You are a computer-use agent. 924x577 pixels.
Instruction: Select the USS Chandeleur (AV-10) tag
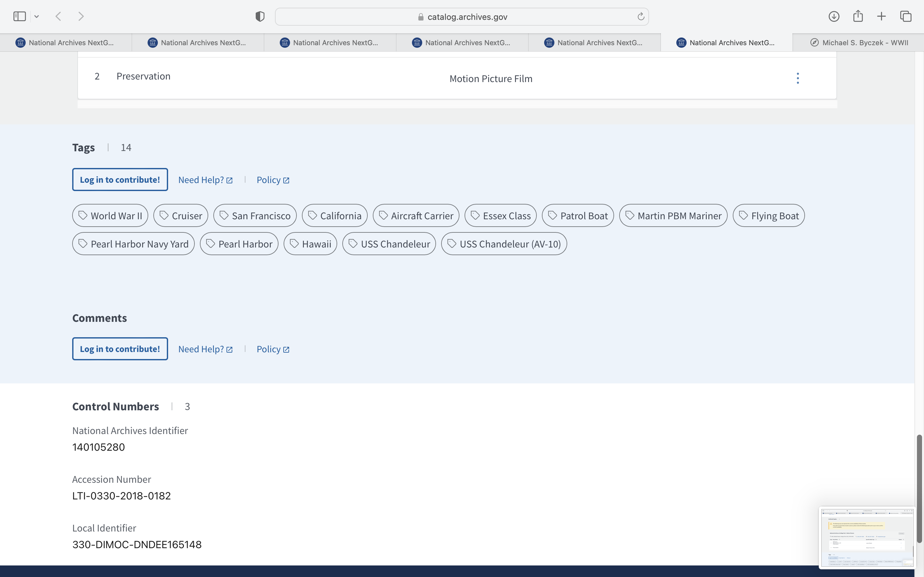(x=504, y=244)
